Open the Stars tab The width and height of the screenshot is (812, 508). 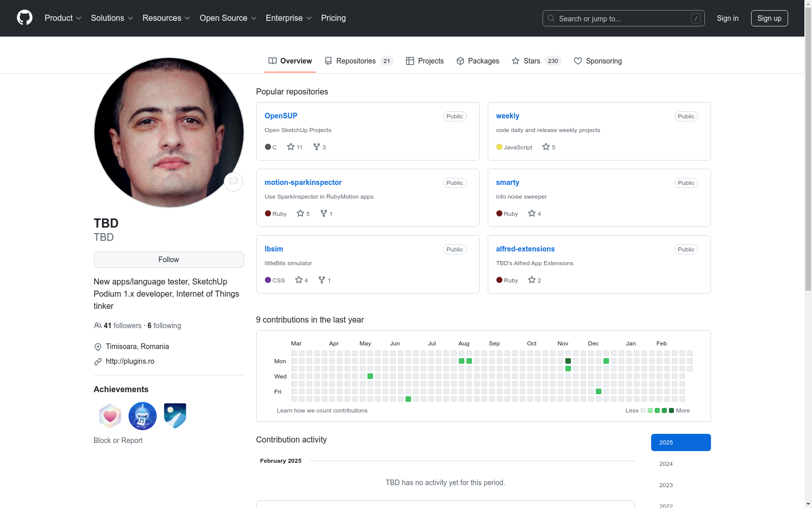(x=536, y=61)
